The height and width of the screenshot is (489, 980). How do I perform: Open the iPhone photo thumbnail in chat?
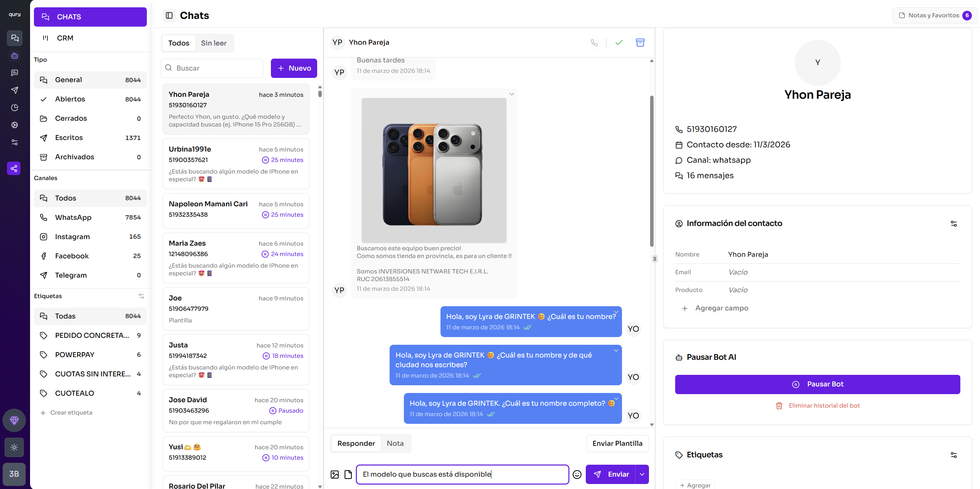click(x=434, y=170)
